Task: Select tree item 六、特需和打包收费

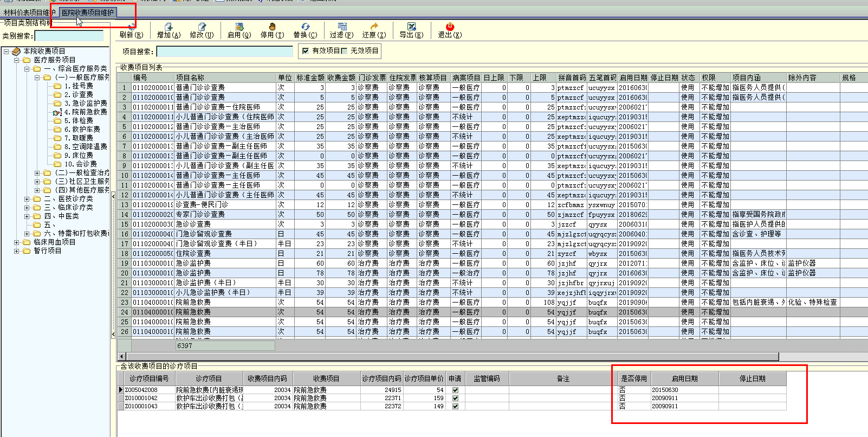Action: coord(76,234)
